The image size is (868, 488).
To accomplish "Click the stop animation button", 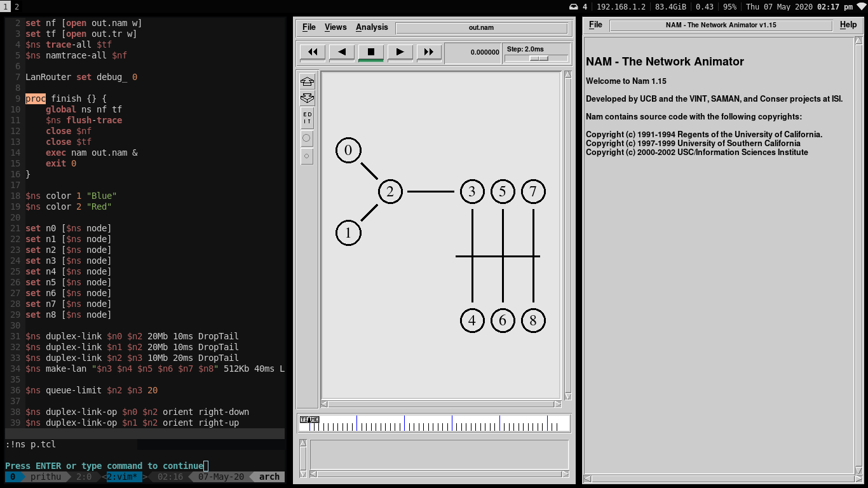I will [x=371, y=52].
